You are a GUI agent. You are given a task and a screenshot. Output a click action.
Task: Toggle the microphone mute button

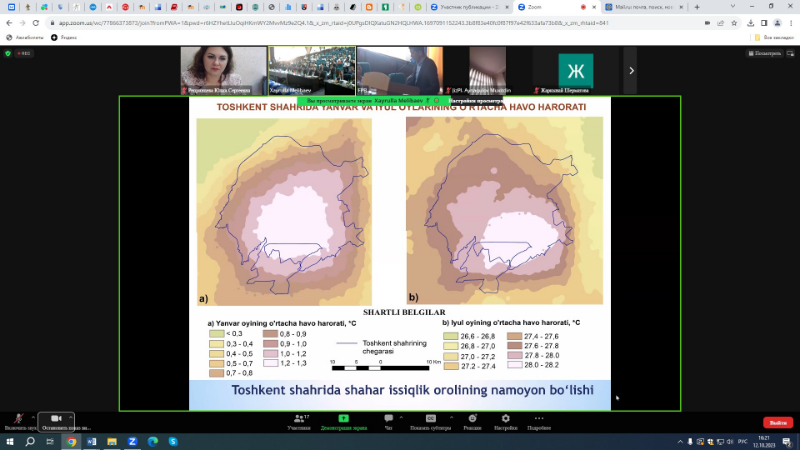click(18, 419)
